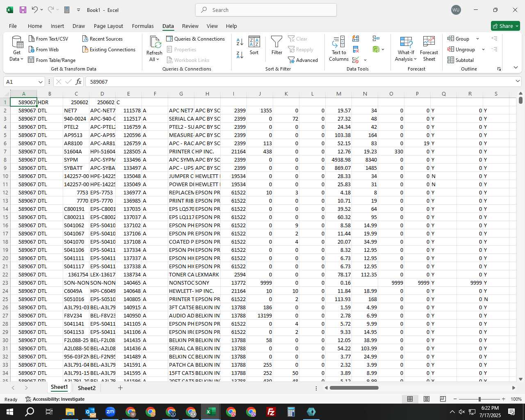Collapse the ribbon with chevron
Screen dimensions: 525x420
516,67
